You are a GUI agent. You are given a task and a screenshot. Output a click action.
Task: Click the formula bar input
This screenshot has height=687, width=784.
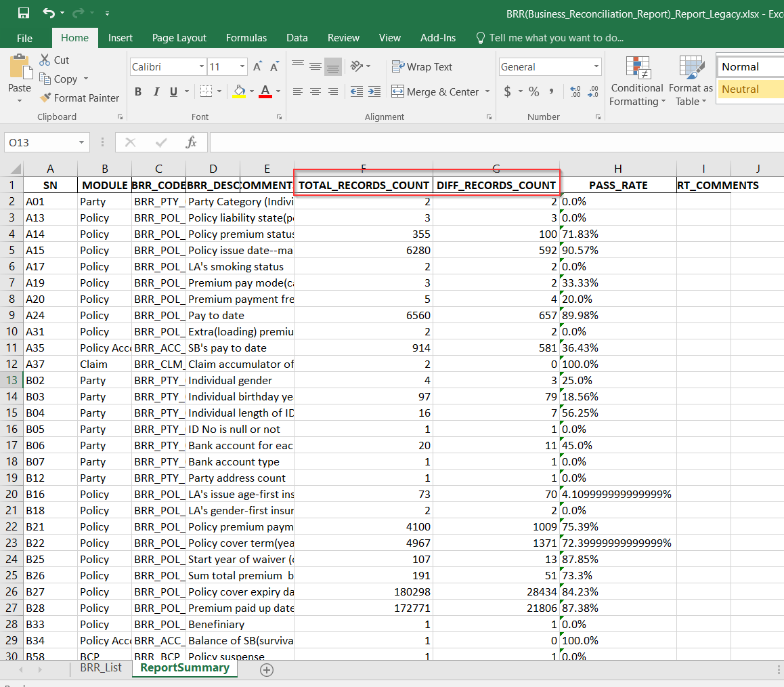coord(496,142)
